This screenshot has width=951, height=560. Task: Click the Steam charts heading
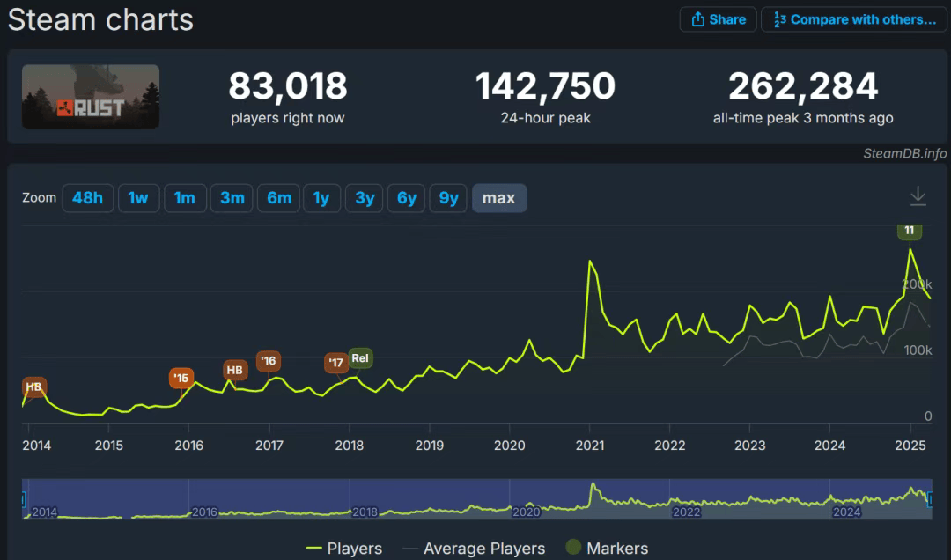click(100, 19)
